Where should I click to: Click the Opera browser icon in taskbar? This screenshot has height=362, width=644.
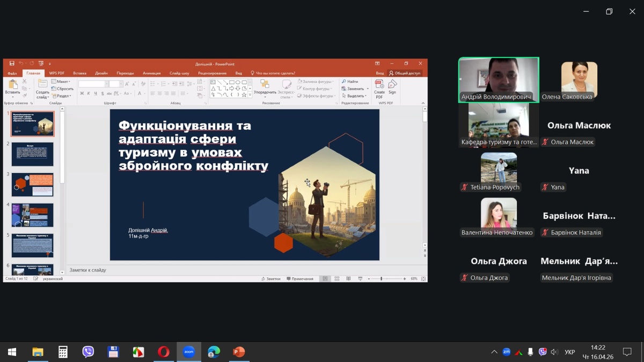(163, 352)
